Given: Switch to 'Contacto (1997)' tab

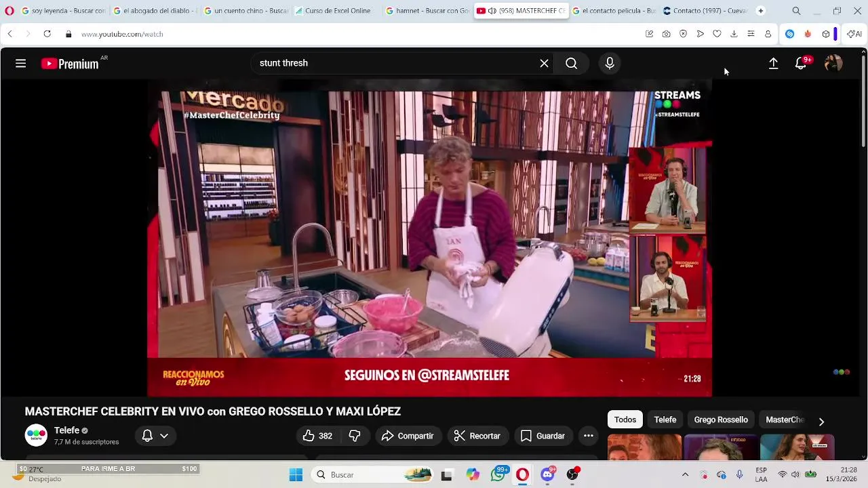Looking at the screenshot, I should [x=705, y=11].
